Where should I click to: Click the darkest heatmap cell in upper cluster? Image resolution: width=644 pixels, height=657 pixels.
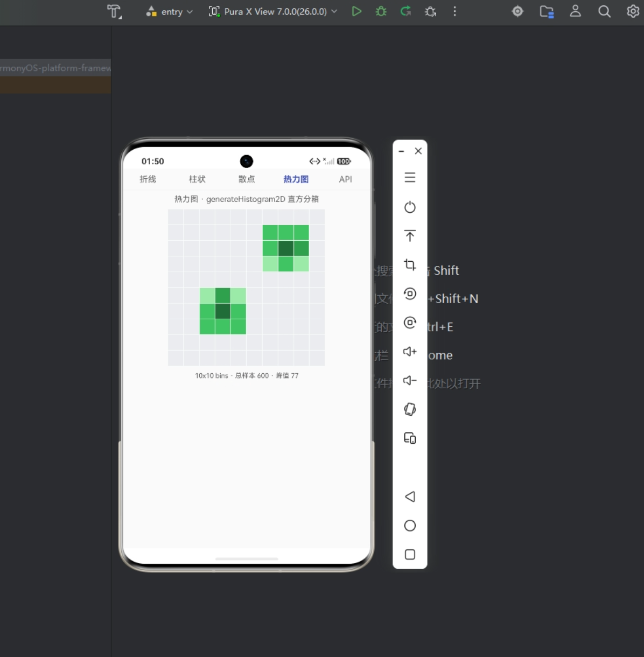(x=286, y=248)
